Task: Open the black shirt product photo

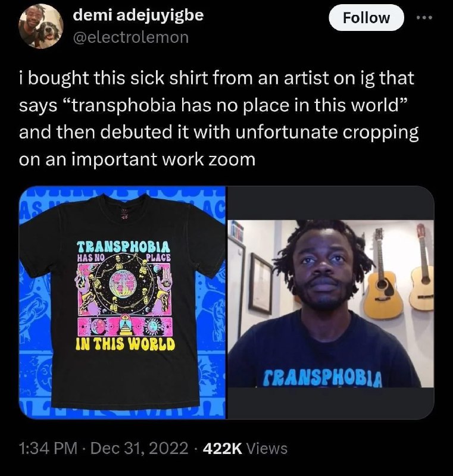Action: click(x=123, y=302)
